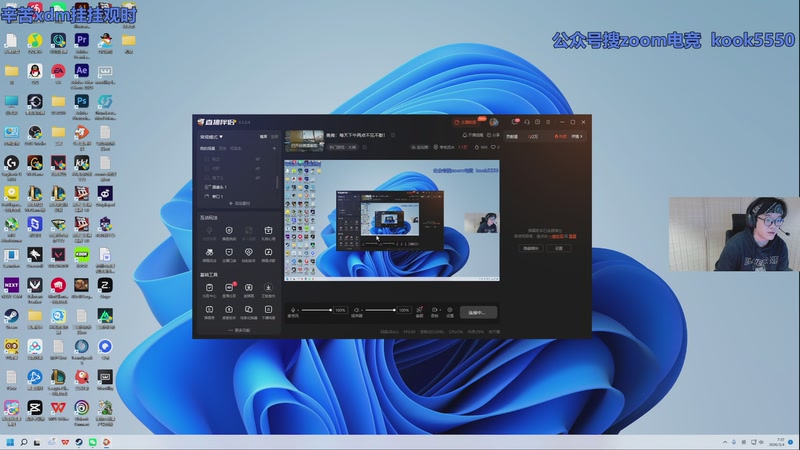Open the 美颜 beauty filter icon

[420, 311]
